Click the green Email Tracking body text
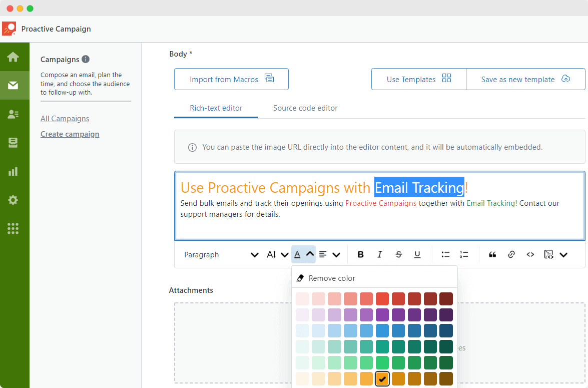The width and height of the screenshot is (588, 388). coord(490,203)
